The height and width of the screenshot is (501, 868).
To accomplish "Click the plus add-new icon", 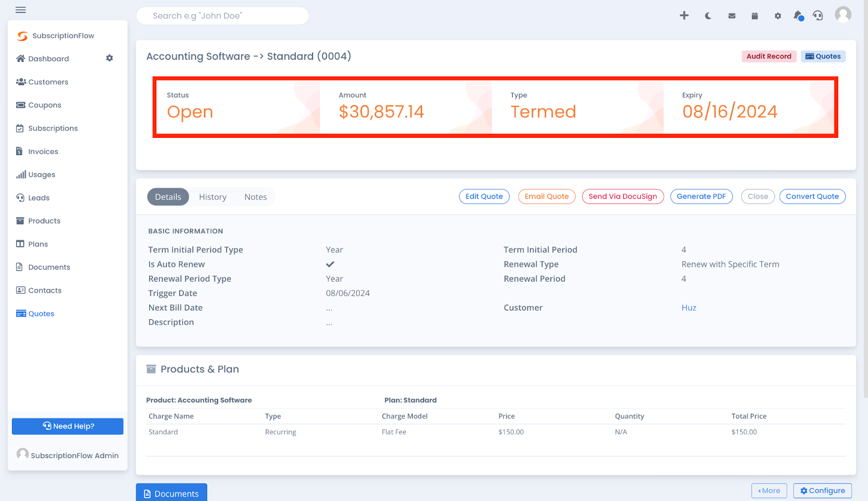I will [684, 16].
